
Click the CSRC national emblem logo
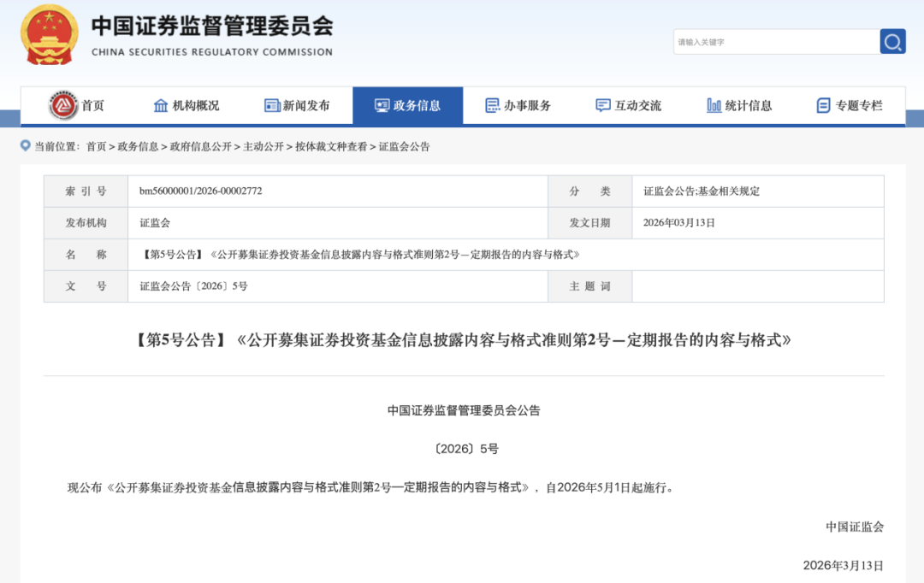pos(49,35)
